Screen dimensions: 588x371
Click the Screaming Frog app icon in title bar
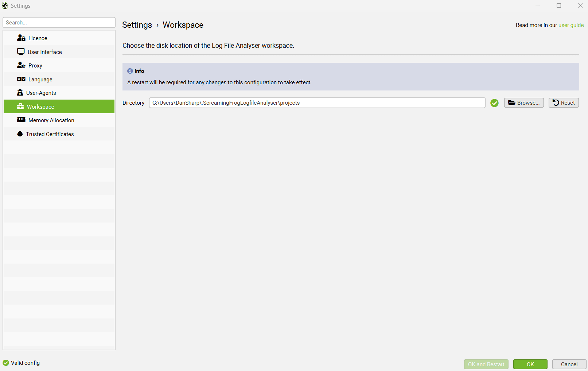pos(5,5)
